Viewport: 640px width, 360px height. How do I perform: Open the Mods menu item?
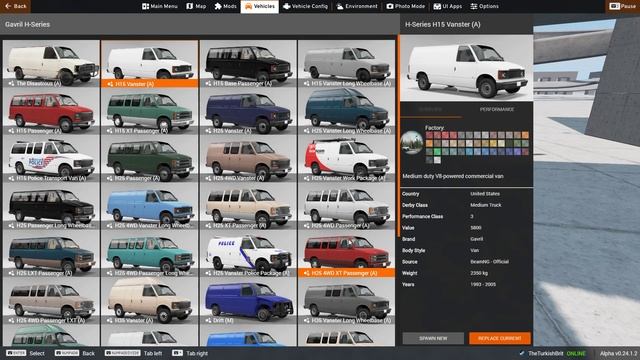point(225,6)
